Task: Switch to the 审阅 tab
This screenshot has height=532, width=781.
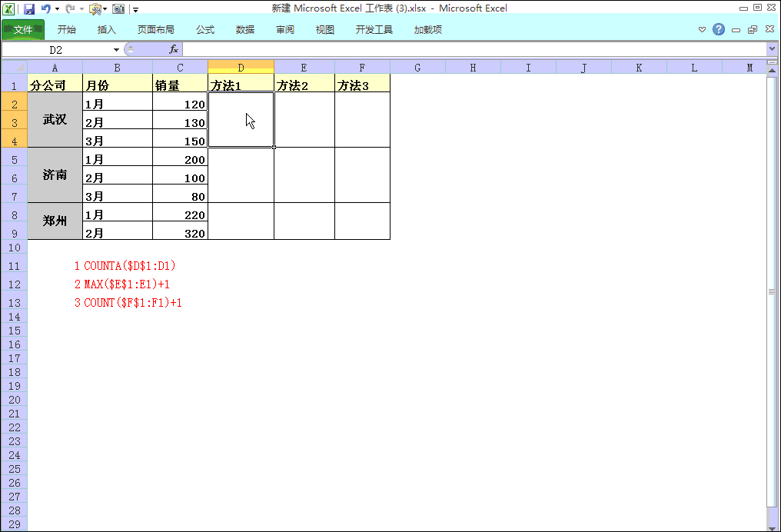Action: click(285, 30)
